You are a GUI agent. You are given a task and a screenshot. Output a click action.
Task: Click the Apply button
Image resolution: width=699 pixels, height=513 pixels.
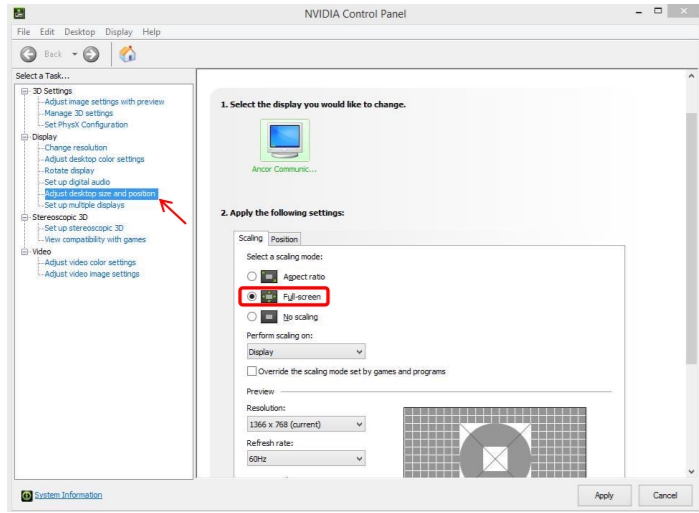[604, 496]
